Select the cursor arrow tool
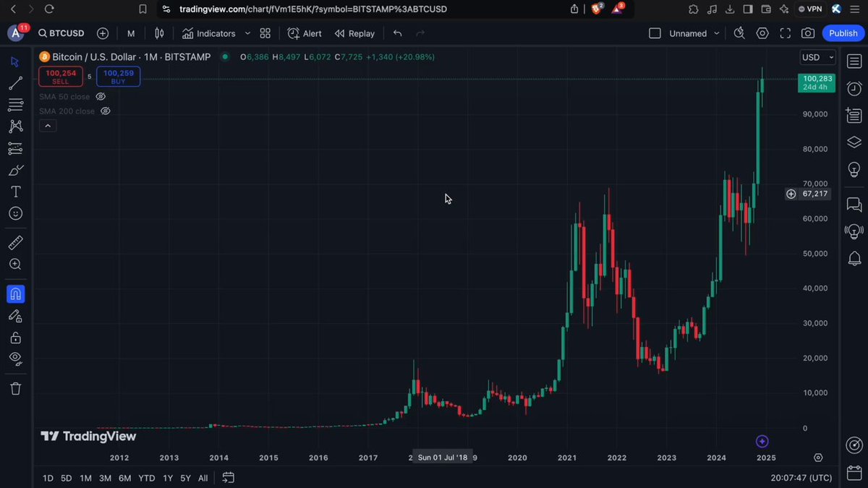The image size is (868, 488). [15, 62]
